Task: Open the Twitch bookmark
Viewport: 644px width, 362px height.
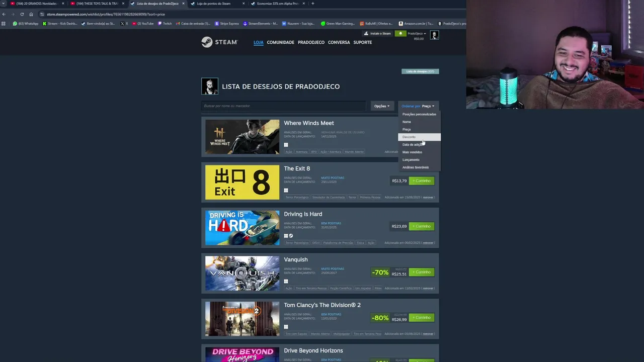Action: point(165,24)
